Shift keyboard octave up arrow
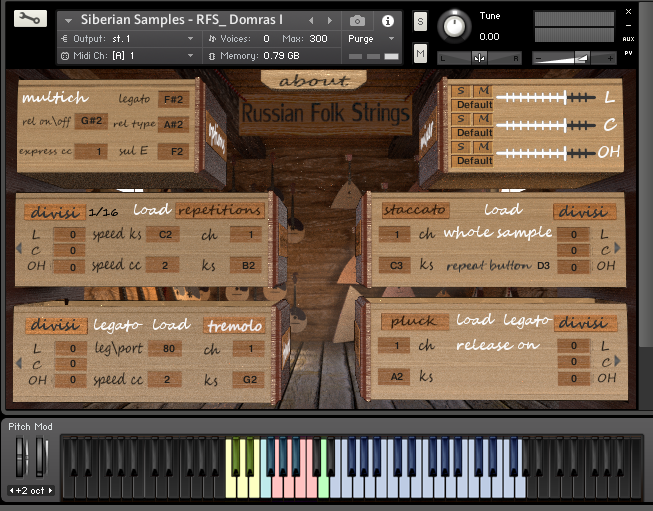This screenshot has height=511, width=653. coord(50,491)
